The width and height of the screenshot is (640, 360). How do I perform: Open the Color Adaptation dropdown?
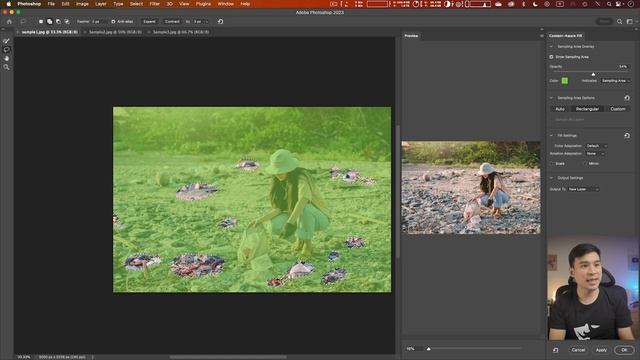point(596,146)
